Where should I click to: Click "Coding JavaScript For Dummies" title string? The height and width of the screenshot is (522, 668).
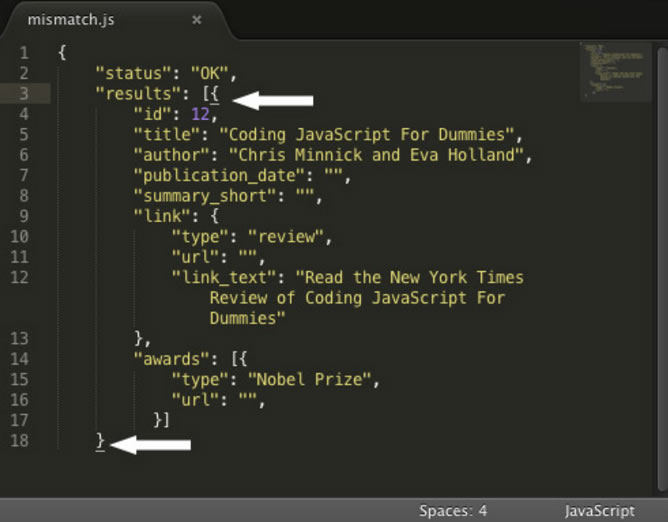[367, 134]
